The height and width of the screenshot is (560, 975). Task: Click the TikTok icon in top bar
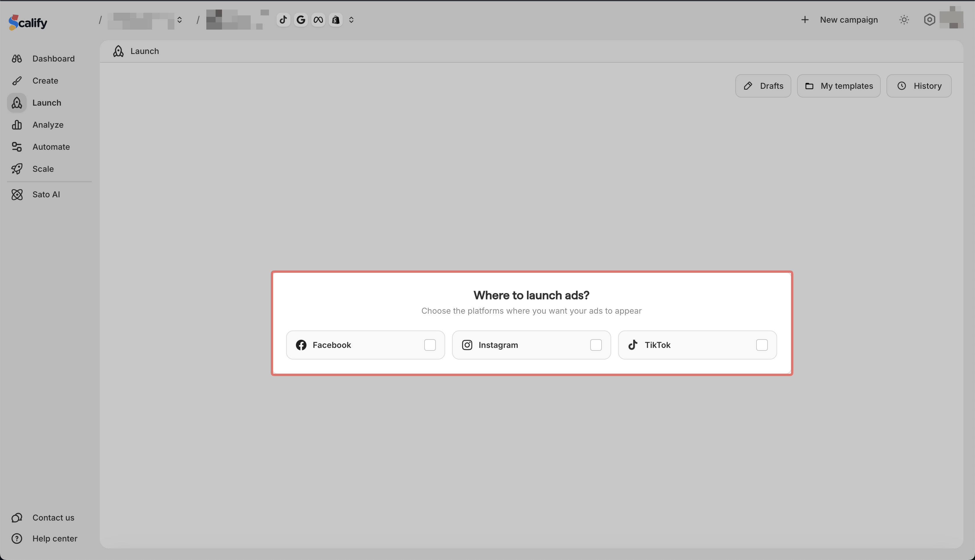coord(284,20)
